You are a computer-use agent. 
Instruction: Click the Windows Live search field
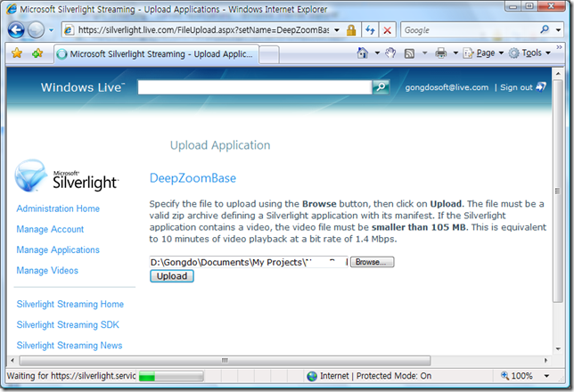point(255,87)
